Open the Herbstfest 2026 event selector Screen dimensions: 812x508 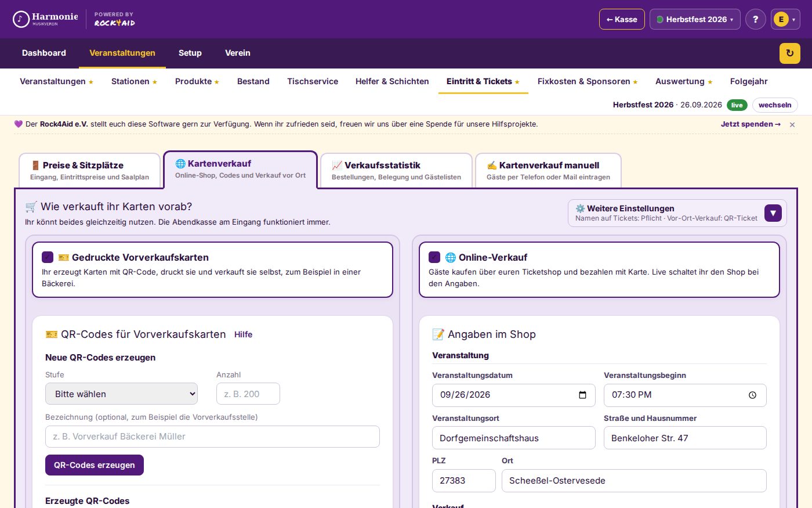pyautogui.click(x=695, y=19)
